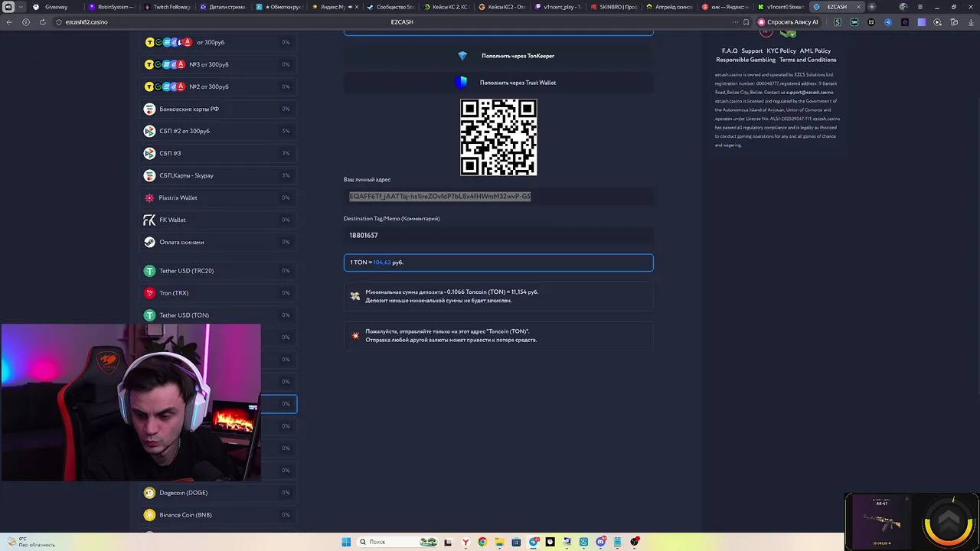Open Google Chrome from the taskbar
The image size is (980, 551).
482,542
